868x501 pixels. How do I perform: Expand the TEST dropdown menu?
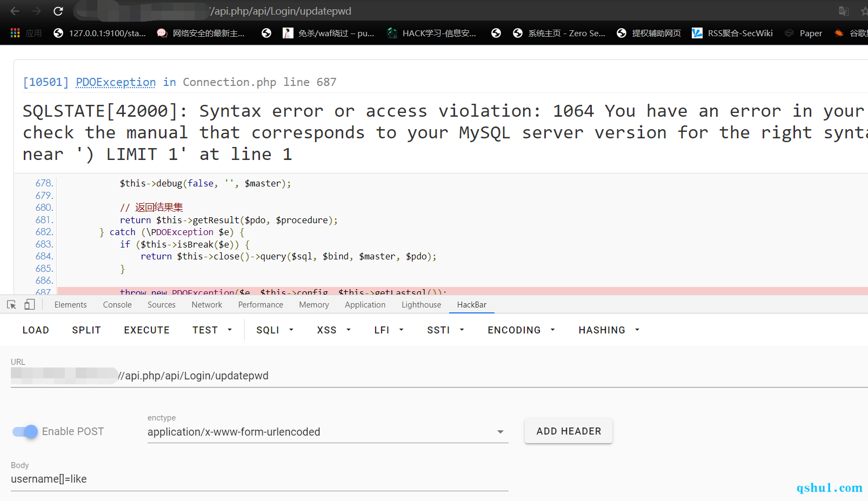pos(212,330)
